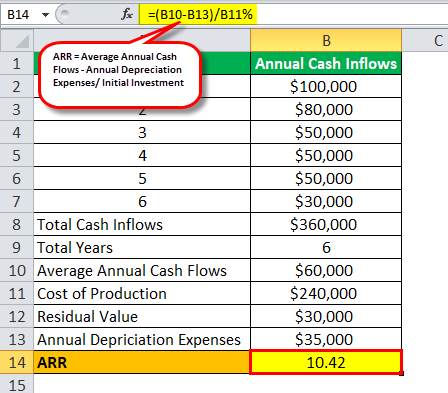Viewport: 448px width, 393px height.
Task: Select the Total Years value 6
Action: pos(326,248)
